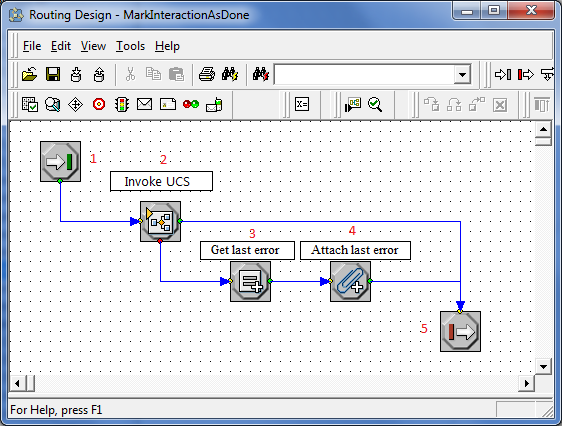Click the Print toolbar icon

pos(207,75)
